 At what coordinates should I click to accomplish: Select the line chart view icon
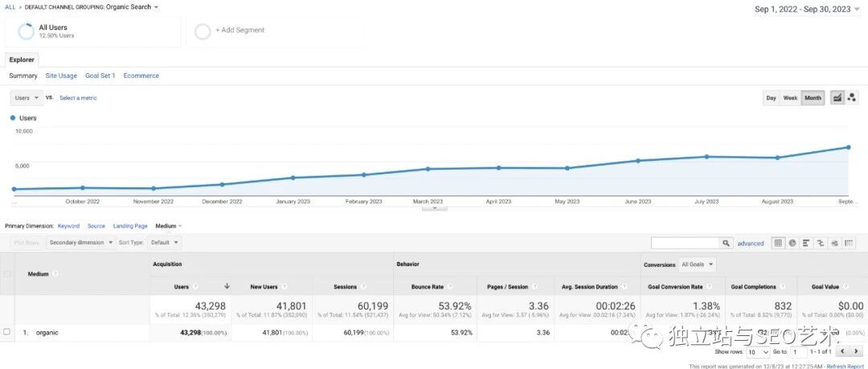point(837,98)
